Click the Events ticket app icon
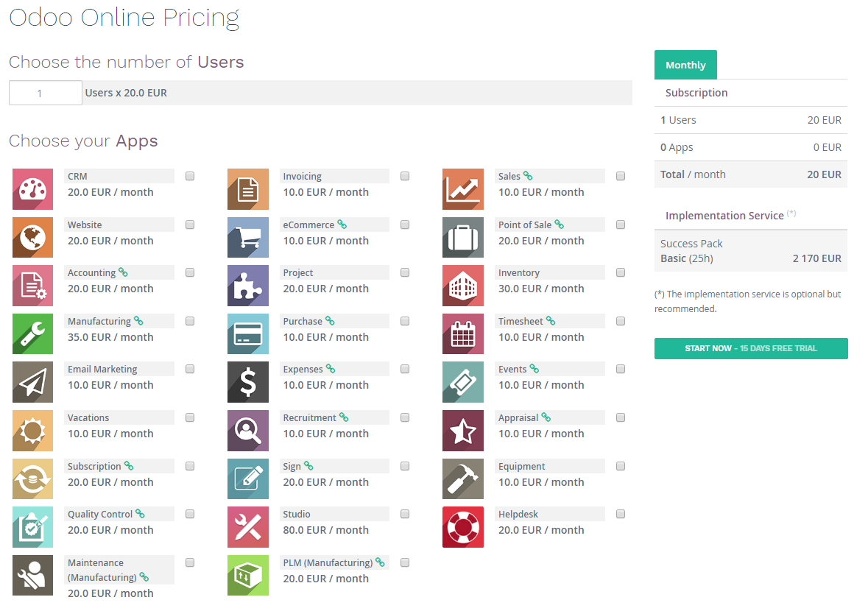The height and width of the screenshot is (611, 868). click(463, 382)
